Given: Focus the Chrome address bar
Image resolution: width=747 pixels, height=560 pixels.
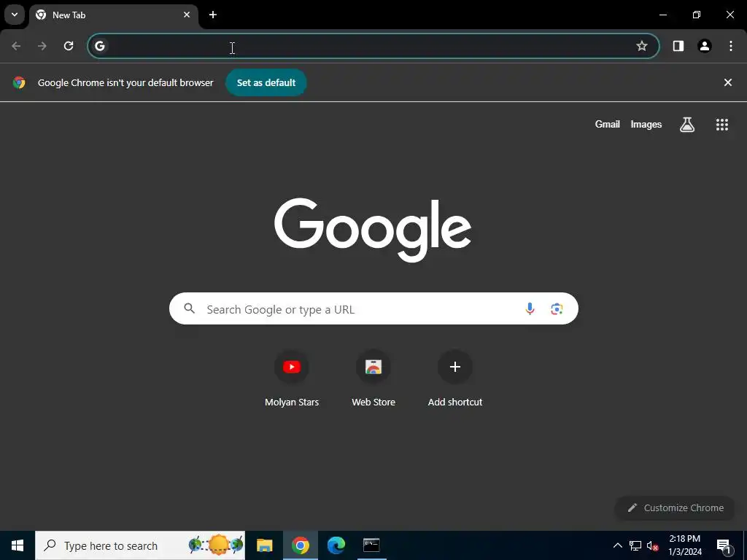Looking at the screenshot, I should 373,46.
